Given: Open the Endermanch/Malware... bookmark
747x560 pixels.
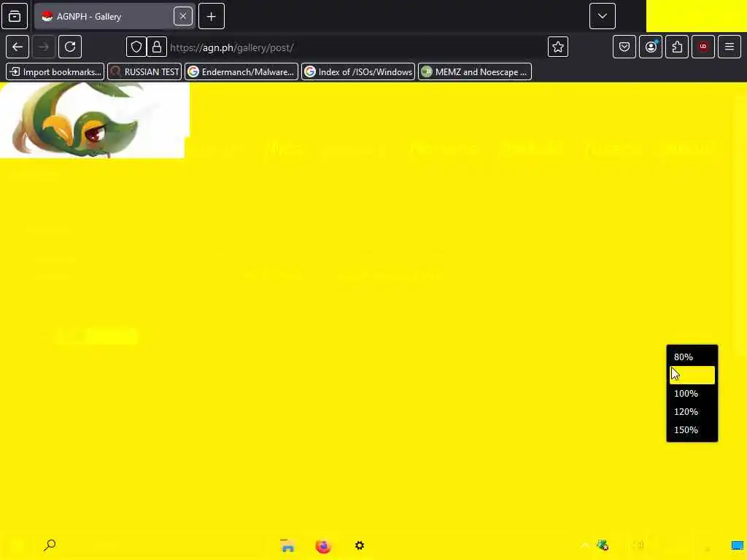Looking at the screenshot, I should point(241,72).
